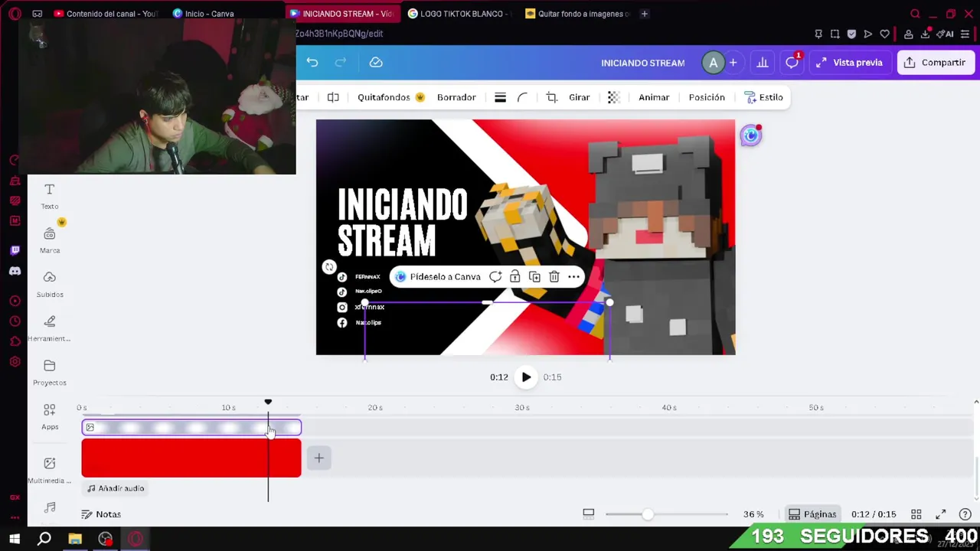Click the flip image icon in toolbar
Screen dimensions: 980x551
pos(333,97)
